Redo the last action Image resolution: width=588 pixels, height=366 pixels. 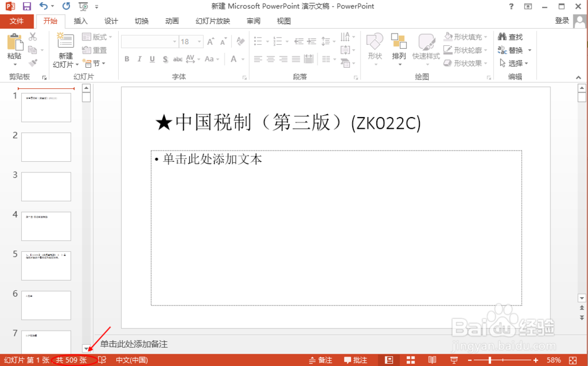coord(66,6)
